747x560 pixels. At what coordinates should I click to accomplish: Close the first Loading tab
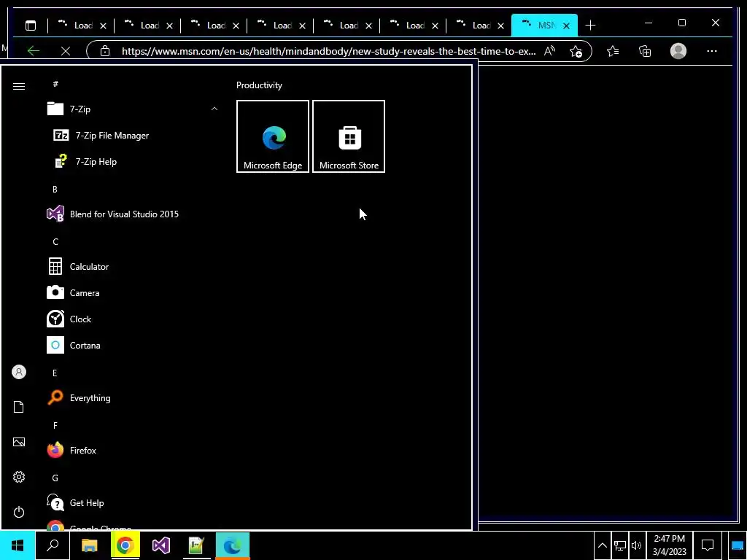pyautogui.click(x=103, y=26)
